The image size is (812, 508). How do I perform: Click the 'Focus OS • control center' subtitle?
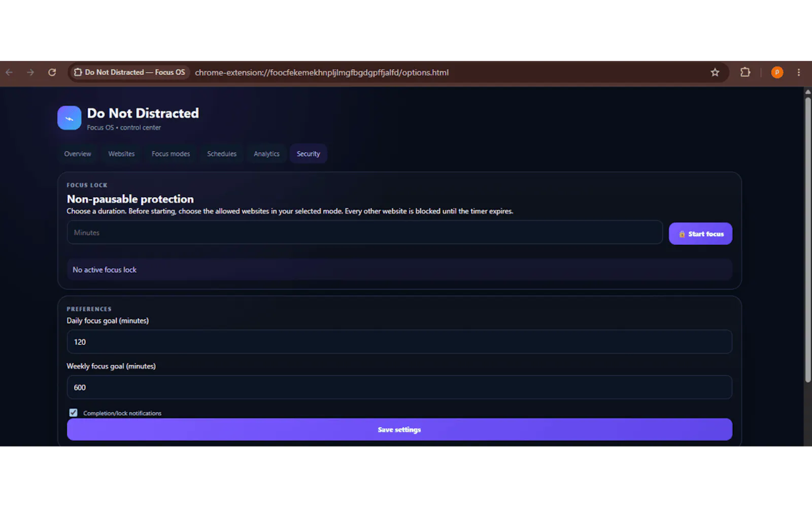pos(124,128)
